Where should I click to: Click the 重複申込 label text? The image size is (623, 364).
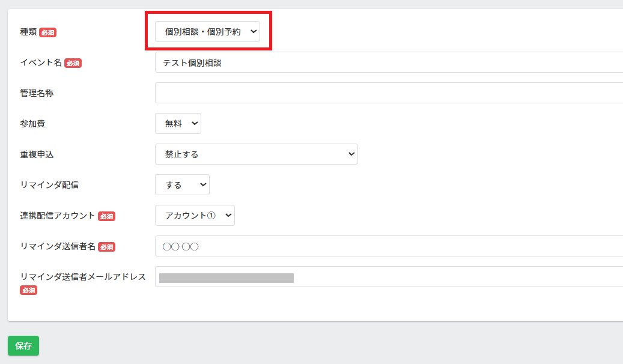(x=37, y=154)
